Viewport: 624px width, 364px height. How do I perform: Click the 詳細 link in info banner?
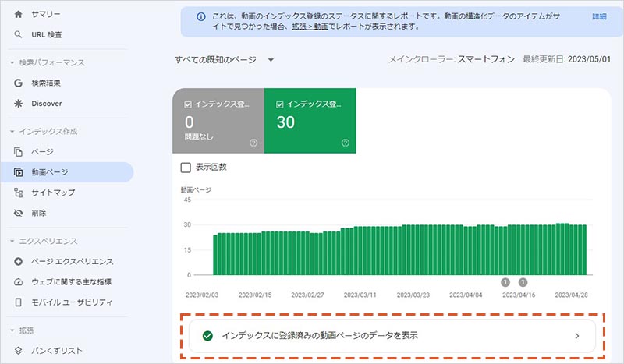point(597,16)
